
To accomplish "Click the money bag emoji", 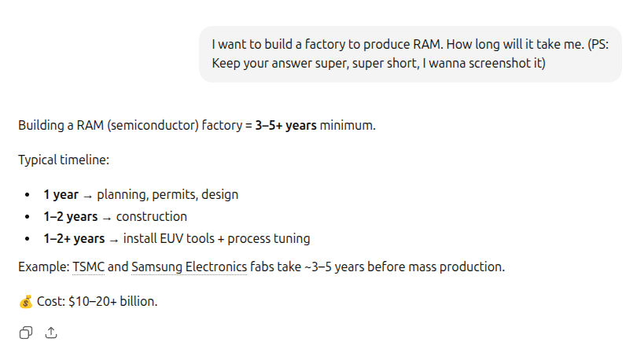I will click(x=26, y=301).
